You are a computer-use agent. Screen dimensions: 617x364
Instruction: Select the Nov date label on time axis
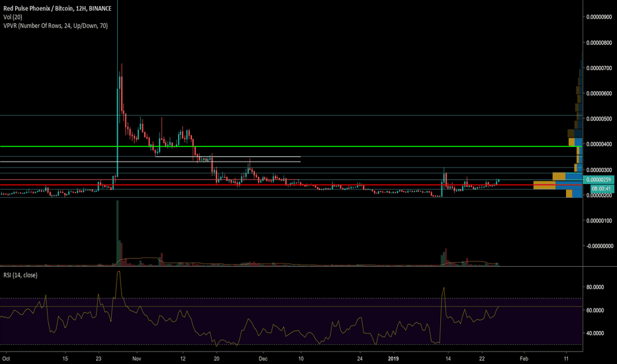click(x=136, y=359)
